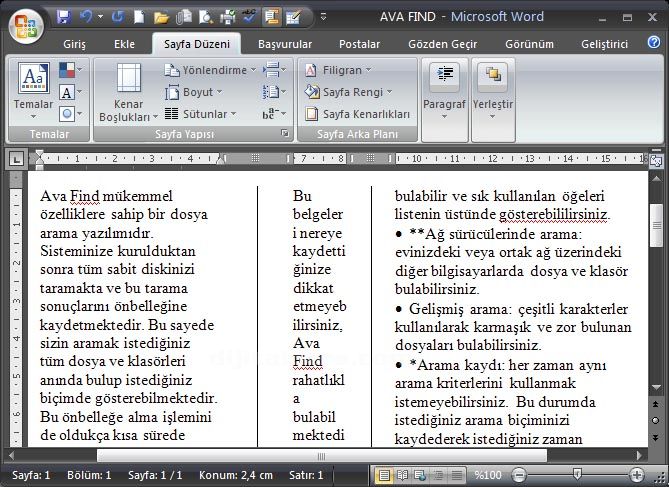Image resolution: width=669 pixels, height=487 pixels.
Task: Select the Sayfa Düzeni tab
Action: pyautogui.click(x=197, y=44)
